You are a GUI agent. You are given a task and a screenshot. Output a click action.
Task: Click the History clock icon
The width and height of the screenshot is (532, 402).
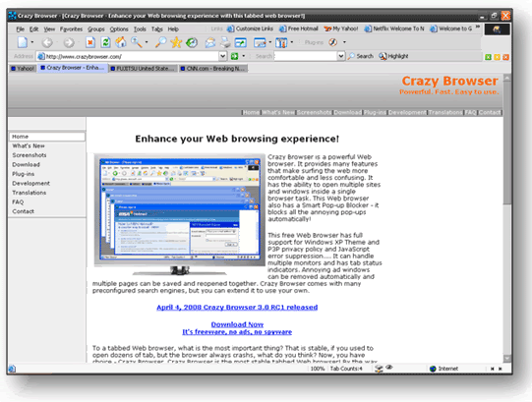tap(192, 42)
